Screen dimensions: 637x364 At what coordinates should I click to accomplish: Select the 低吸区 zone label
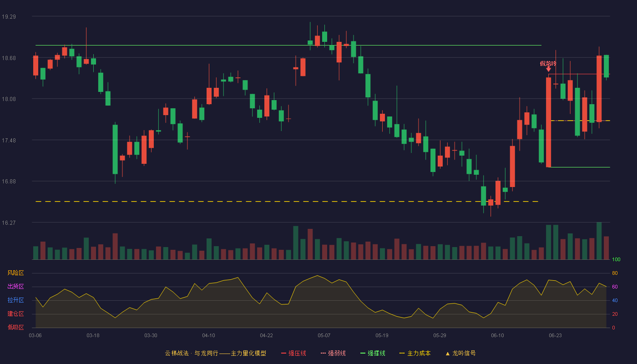pos(15,327)
